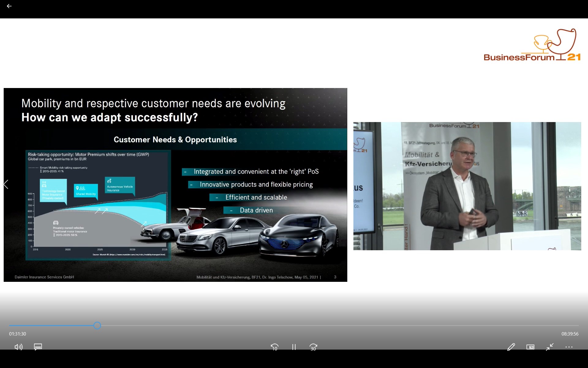Click the Customer Needs & Opportunities header

click(175, 140)
